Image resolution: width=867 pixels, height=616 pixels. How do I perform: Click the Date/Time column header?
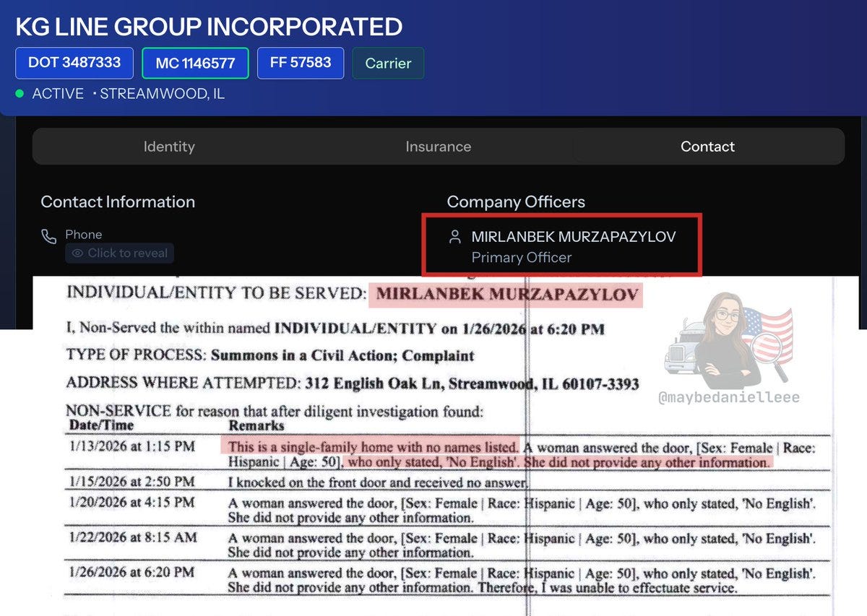tap(101, 426)
